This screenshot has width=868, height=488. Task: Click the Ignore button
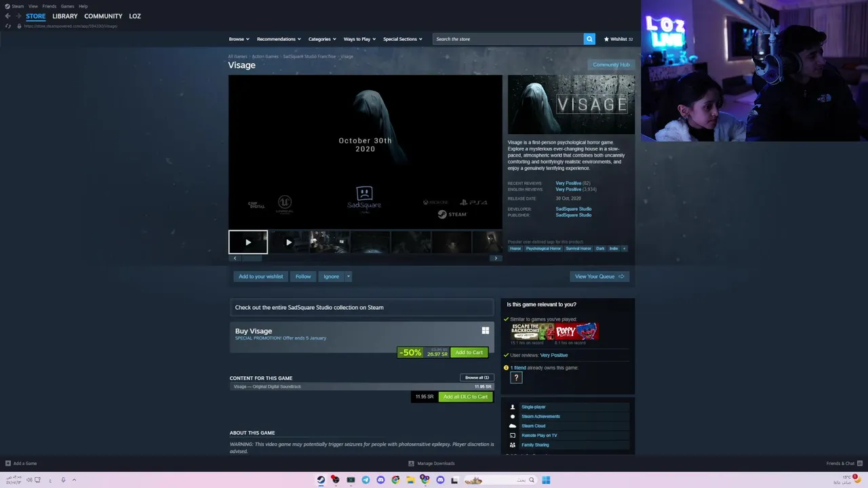tap(331, 277)
